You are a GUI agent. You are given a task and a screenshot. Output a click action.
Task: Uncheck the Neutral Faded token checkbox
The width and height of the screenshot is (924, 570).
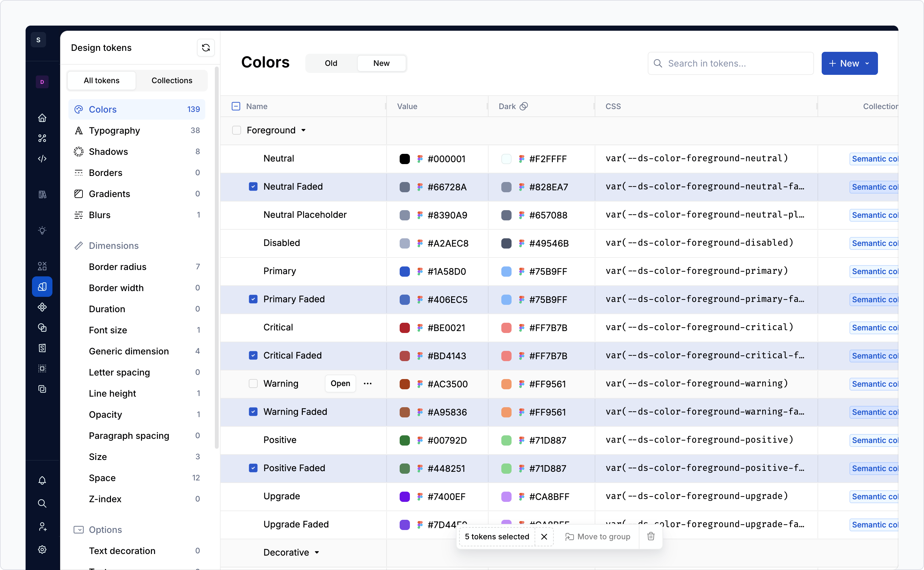[x=253, y=186]
